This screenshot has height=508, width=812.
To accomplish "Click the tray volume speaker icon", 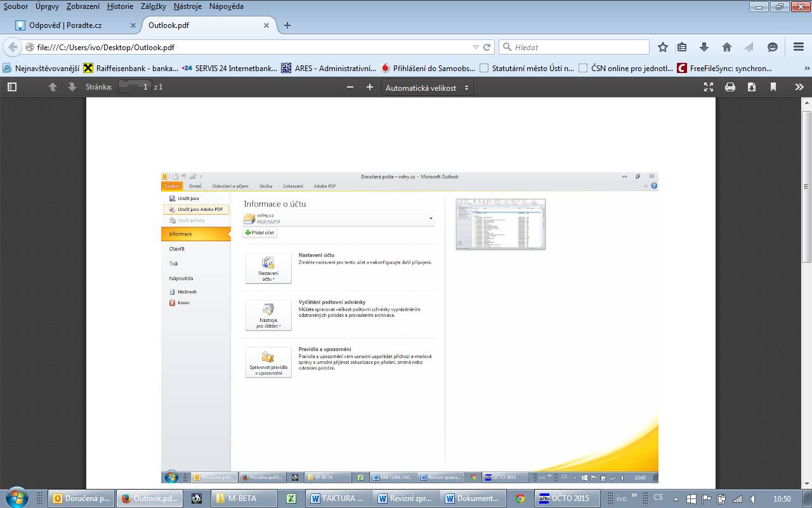I will (x=752, y=498).
